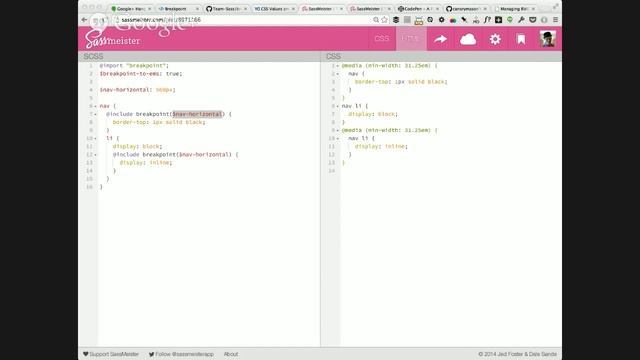The image size is (640, 360).
Task: Collapse the nav block at SCSS line 6
Action: click(96, 106)
